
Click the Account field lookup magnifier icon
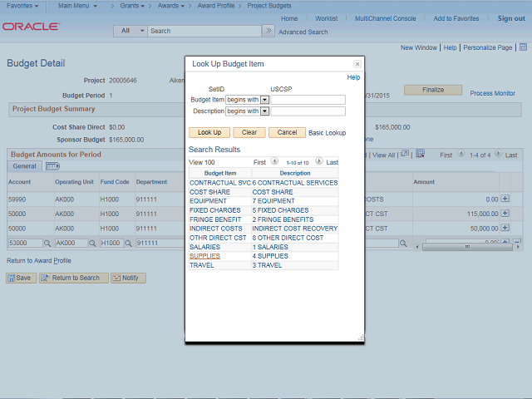47,244
